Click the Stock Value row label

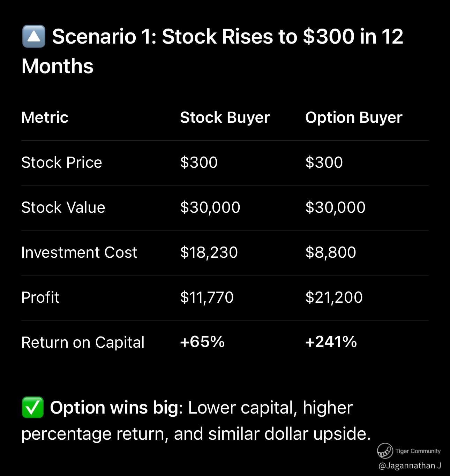coord(63,207)
